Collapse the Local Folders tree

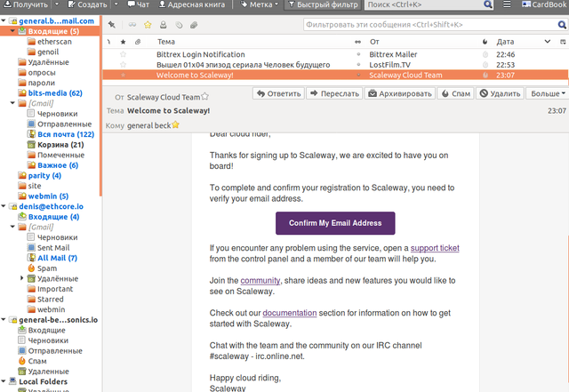pos(4,381)
